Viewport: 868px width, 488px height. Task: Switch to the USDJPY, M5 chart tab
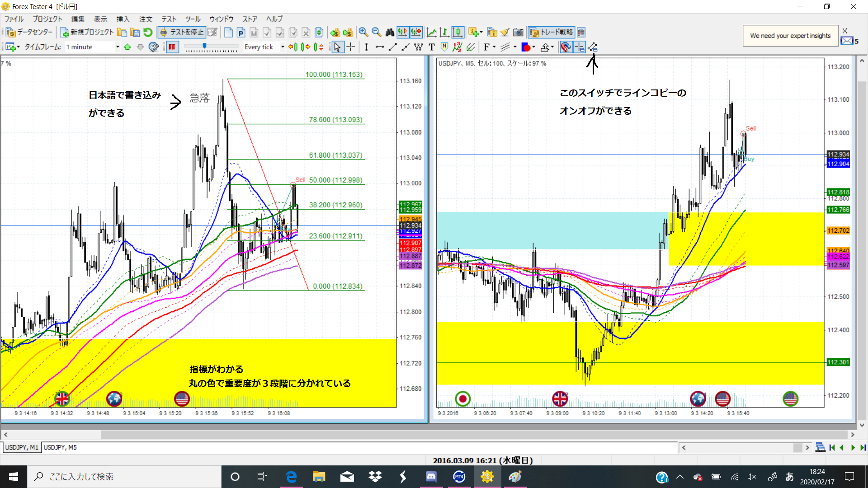(60, 447)
